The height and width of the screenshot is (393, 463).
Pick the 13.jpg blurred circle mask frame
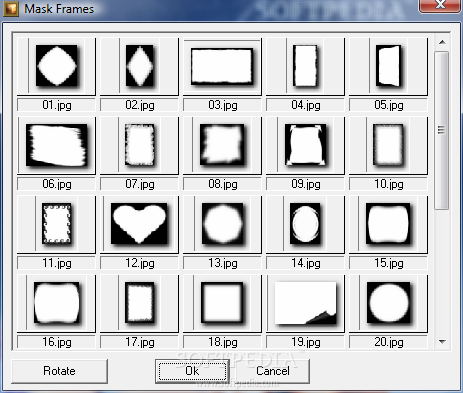point(222,224)
